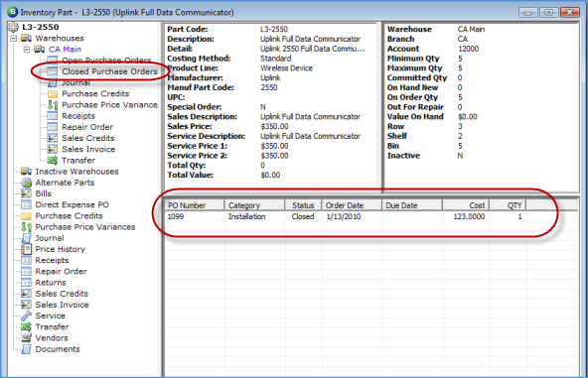Click the Returns icon

[x=26, y=283]
